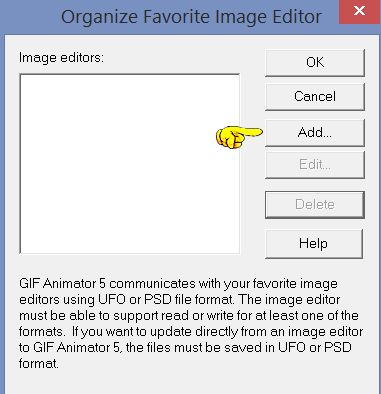Dismiss the dialog using Cancel
The image size is (381, 394).
click(315, 97)
